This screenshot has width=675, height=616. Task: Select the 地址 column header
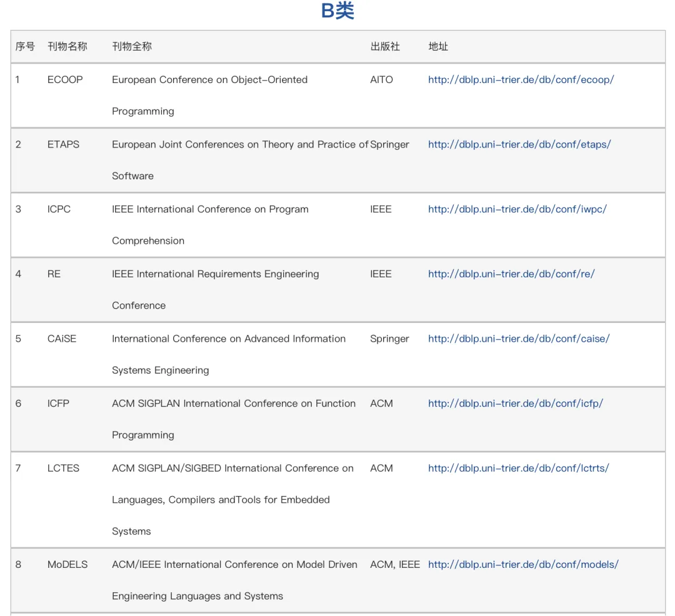tap(437, 46)
